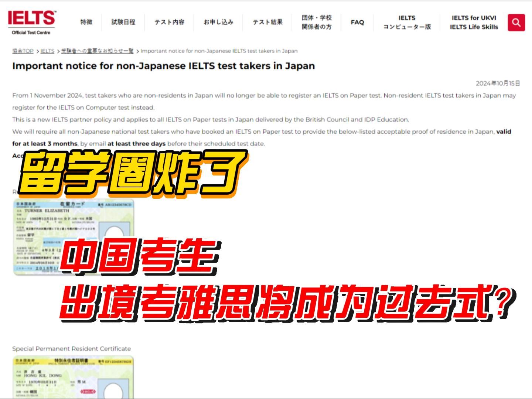Click the residence card sample image

point(74,237)
